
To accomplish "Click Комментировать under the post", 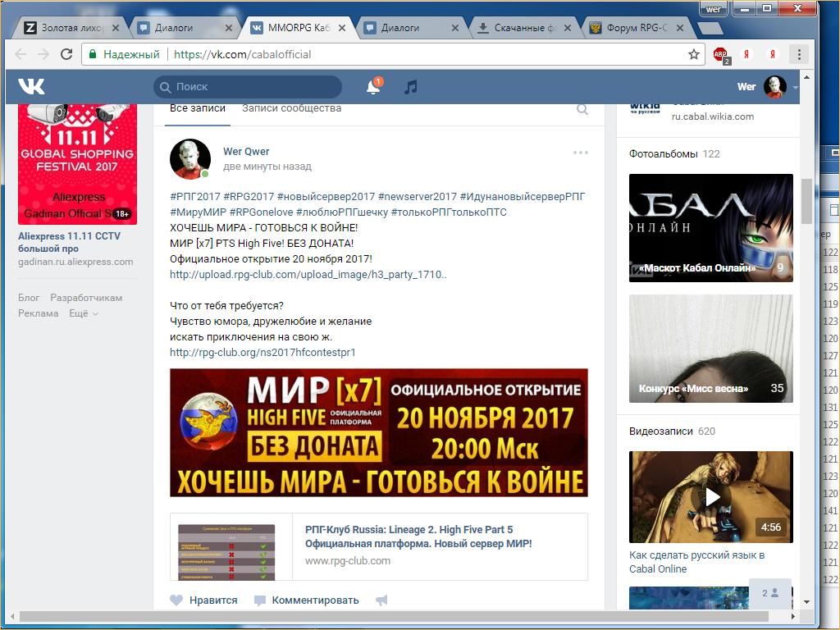I will [x=307, y=600].
